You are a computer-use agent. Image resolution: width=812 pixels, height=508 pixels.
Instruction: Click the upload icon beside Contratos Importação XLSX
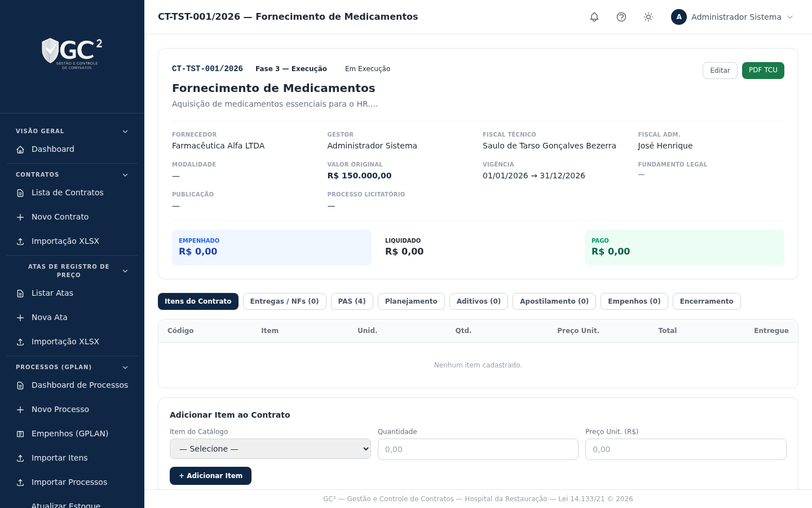point(20,242)
